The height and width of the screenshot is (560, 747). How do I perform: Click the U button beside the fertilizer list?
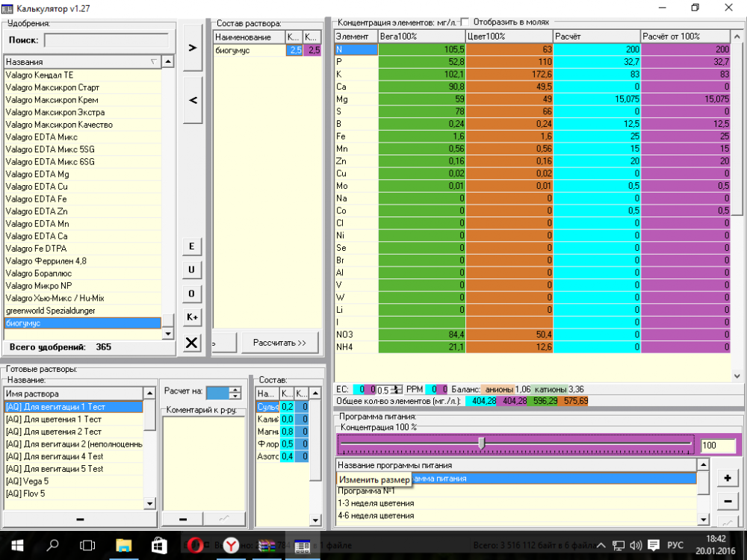191,270
